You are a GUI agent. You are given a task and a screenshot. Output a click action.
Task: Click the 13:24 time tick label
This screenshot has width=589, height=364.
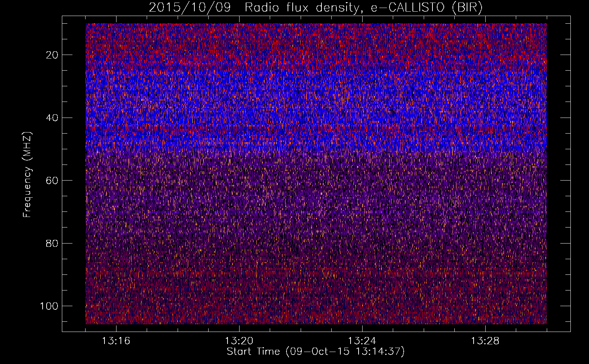(362, 341)
